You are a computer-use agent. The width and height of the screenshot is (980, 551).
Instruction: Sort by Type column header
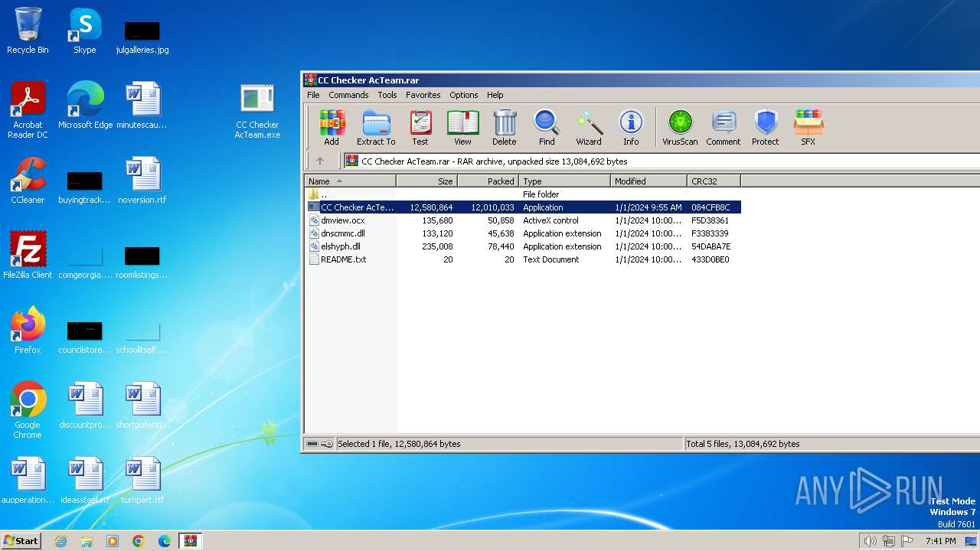(565, 181)
